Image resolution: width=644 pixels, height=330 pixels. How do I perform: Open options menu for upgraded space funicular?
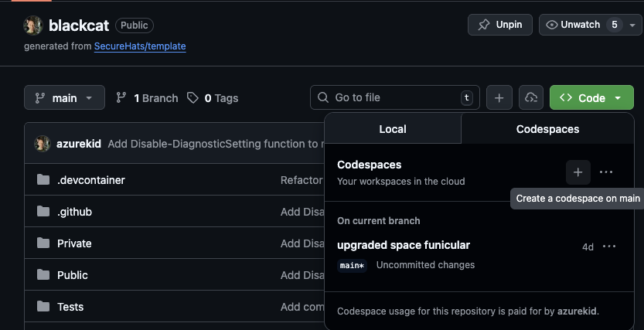609,247
